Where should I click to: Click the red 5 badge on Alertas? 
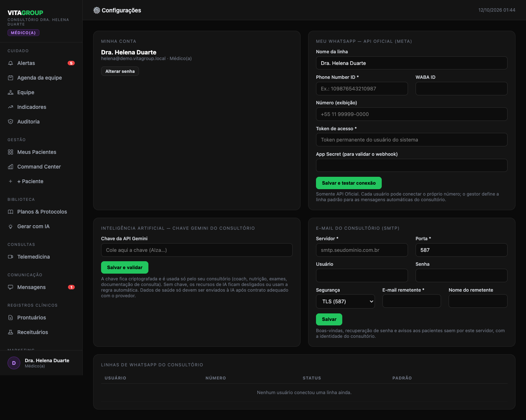pyautogui.click(x=71, y=63)
